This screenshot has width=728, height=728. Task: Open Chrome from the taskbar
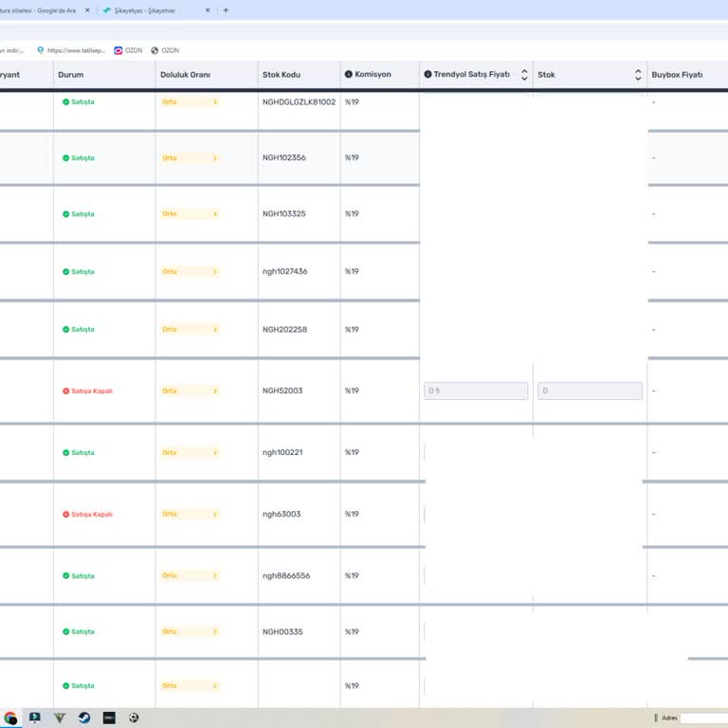[x=10, y=718]
